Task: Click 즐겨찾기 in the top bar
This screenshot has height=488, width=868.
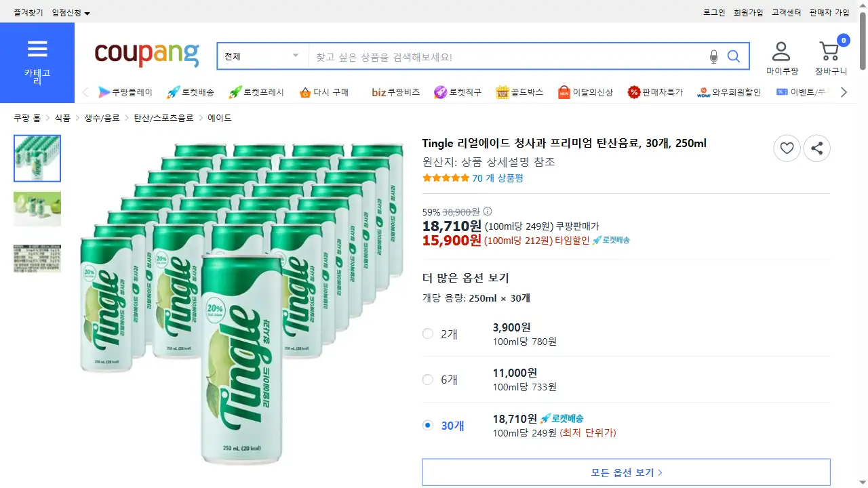Action: point(28,13)
